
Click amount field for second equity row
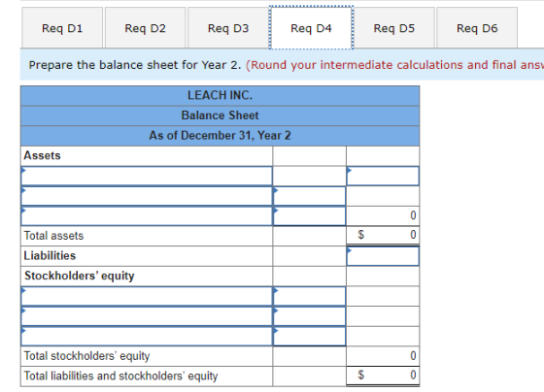point(310,316)
